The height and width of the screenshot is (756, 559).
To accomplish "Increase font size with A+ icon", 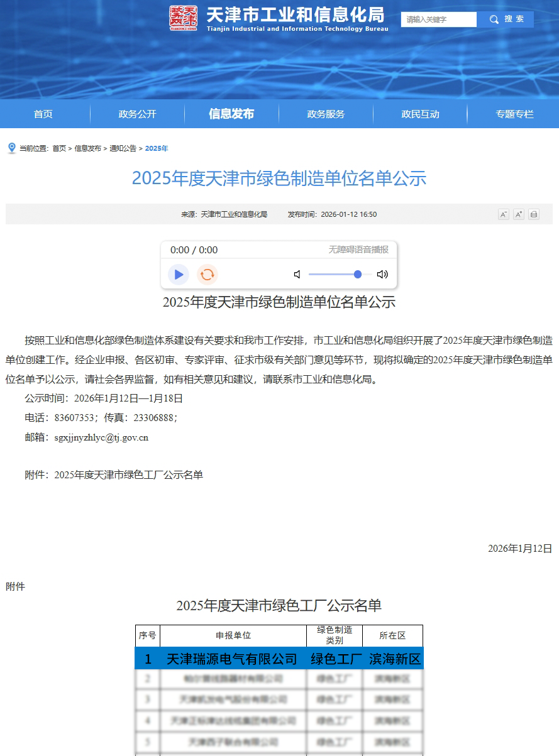I will 519,214.
